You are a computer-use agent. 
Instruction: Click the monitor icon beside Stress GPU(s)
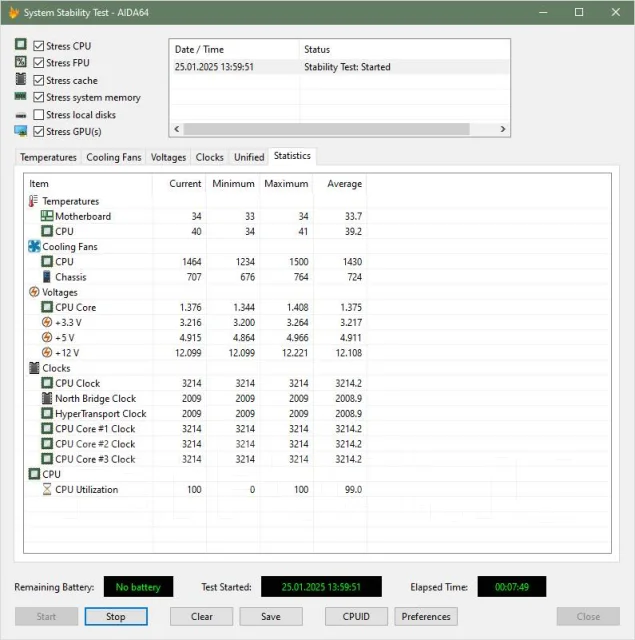pyautogui.click(x=21, y=131)
